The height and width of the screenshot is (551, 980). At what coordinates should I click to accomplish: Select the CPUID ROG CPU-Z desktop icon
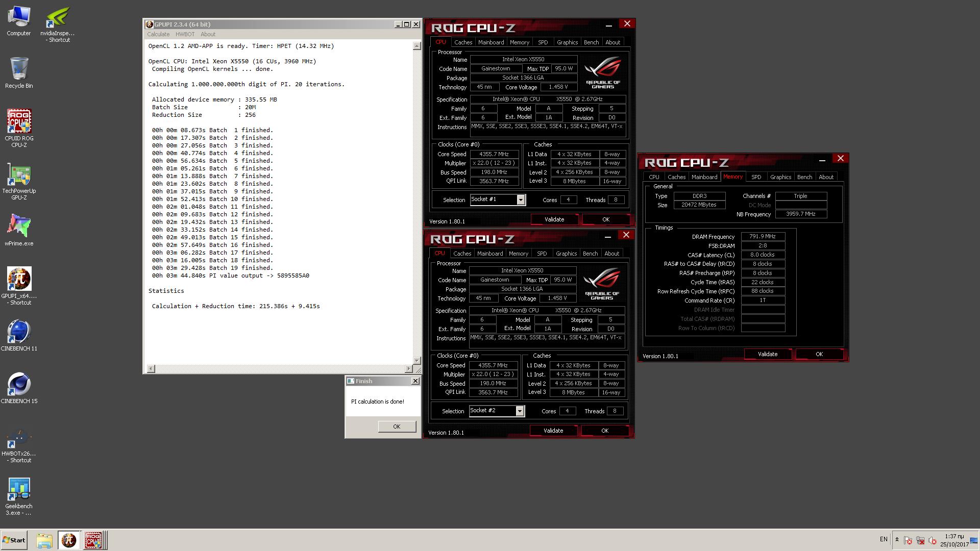pos(19,128)
